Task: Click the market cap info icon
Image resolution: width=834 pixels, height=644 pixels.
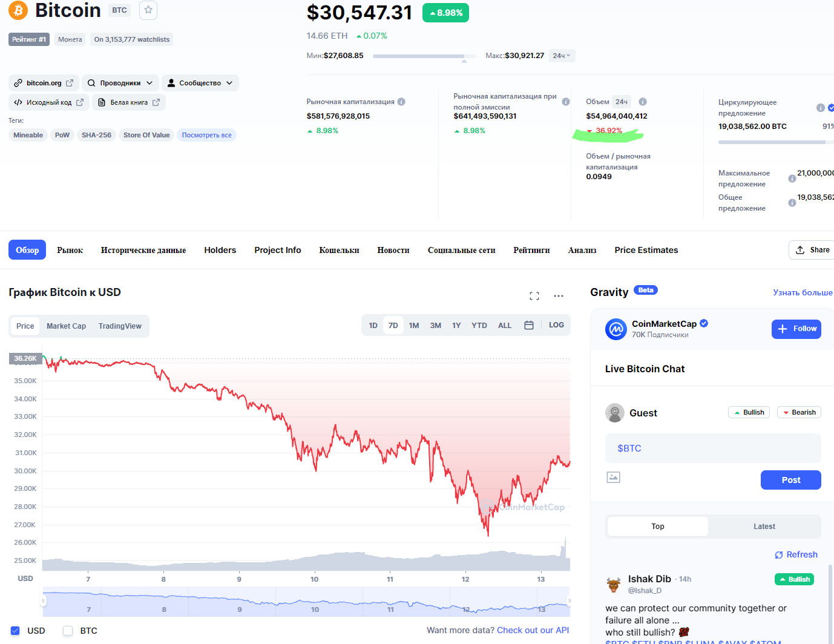Action: [401, 102]
